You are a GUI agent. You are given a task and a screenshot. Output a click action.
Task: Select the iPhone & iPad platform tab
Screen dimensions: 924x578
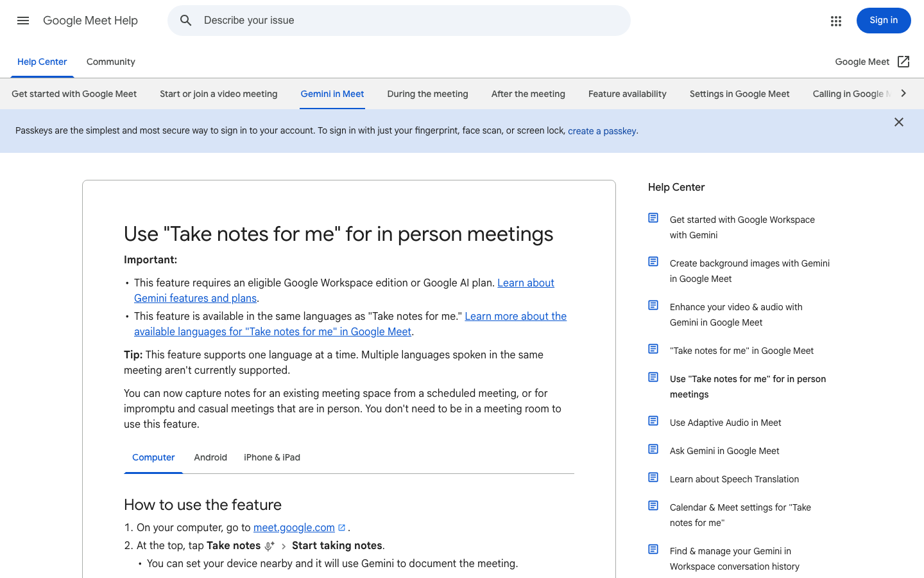[x=272, y=457]
